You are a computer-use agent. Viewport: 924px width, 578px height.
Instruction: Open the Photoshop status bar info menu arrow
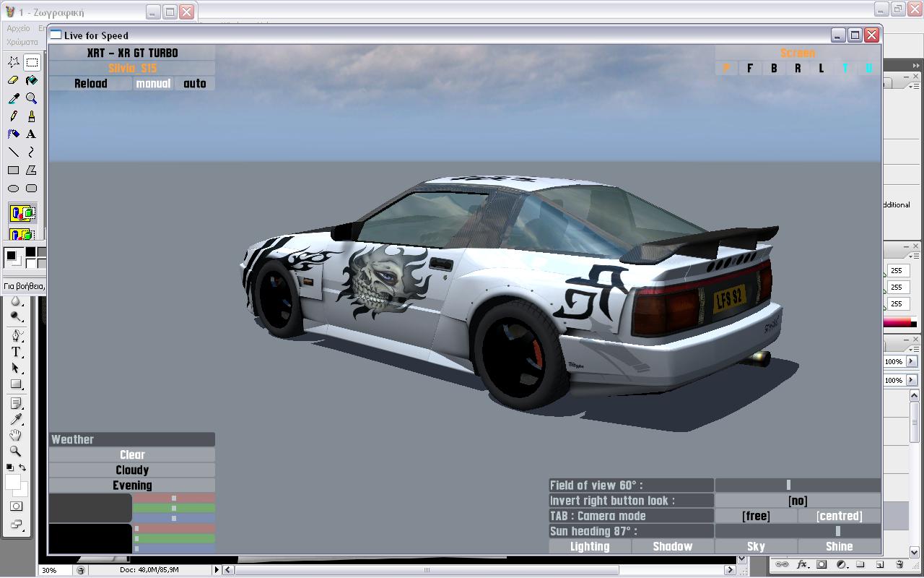(216, 569)
